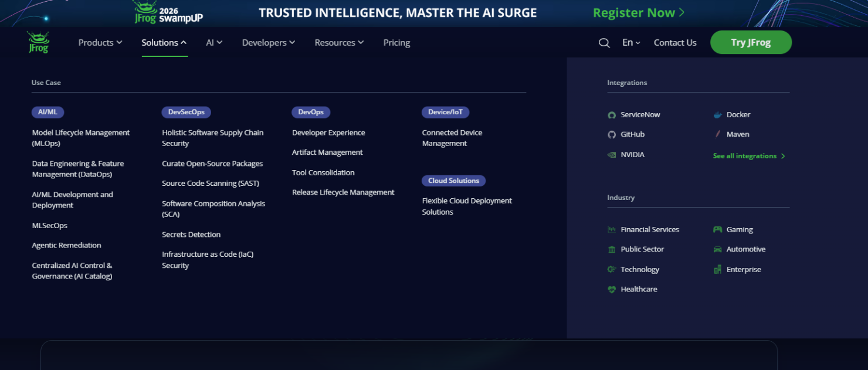The height and width of the screenshot is (370, 868).
Task: Click the Enterprise text label
Action: click(x=744, y=270)
